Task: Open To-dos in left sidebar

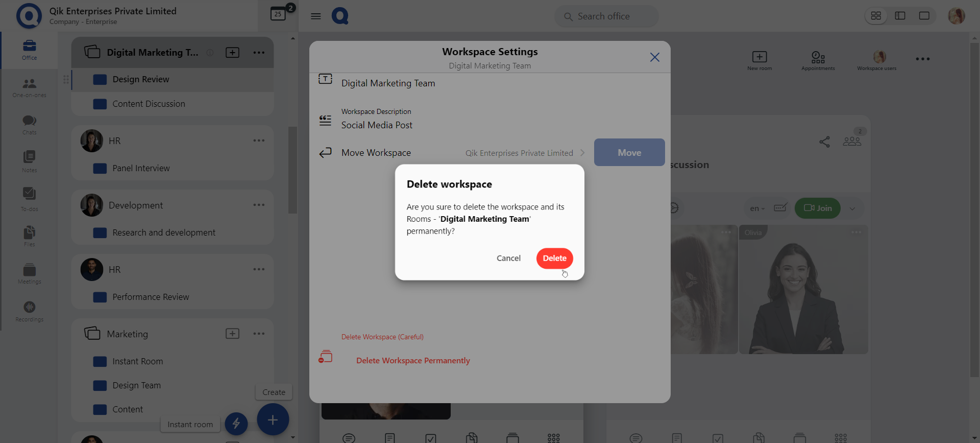Action: point(29,198)
